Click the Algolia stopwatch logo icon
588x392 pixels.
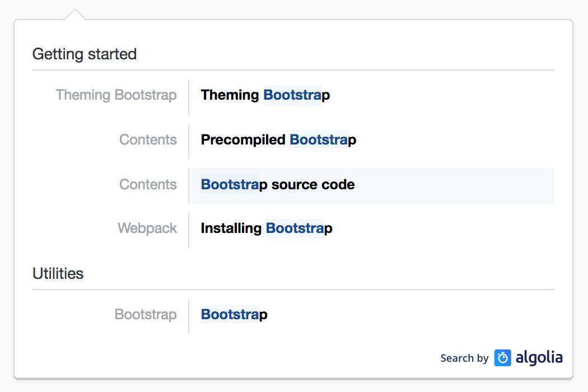(x=503, y=358)
